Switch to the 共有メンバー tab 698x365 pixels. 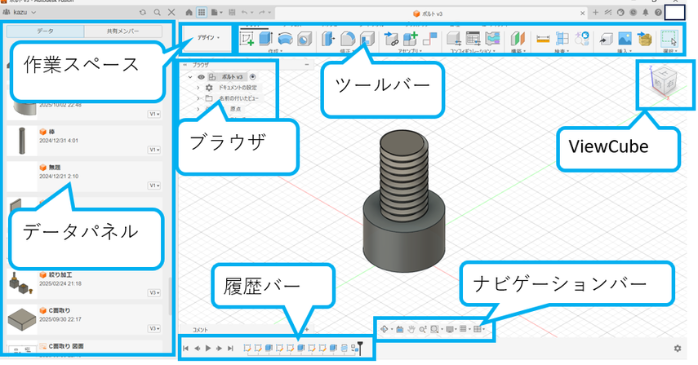coord(123,31)
